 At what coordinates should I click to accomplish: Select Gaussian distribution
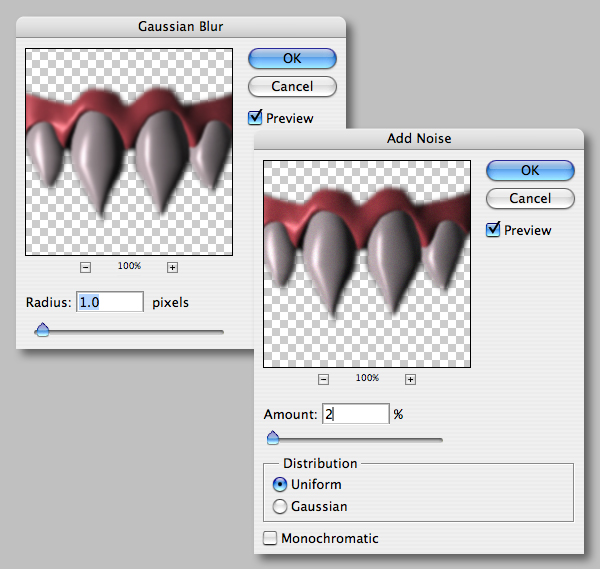280,506
